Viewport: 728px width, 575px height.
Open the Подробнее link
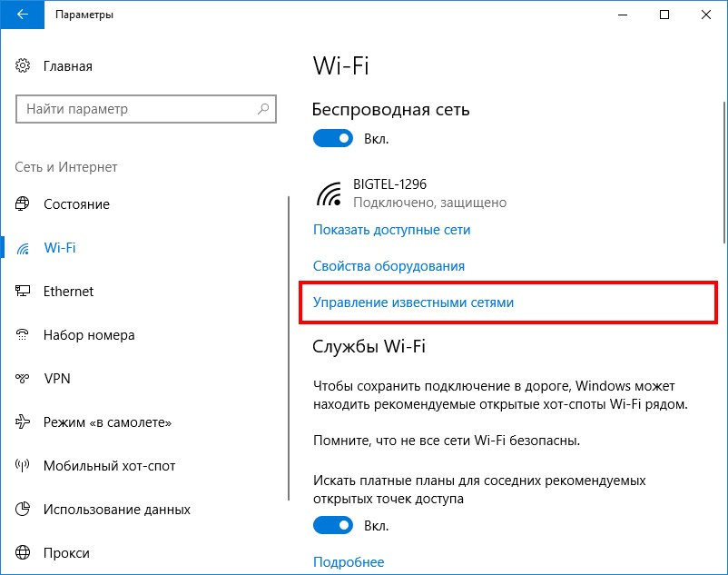[x=349, y=562]
